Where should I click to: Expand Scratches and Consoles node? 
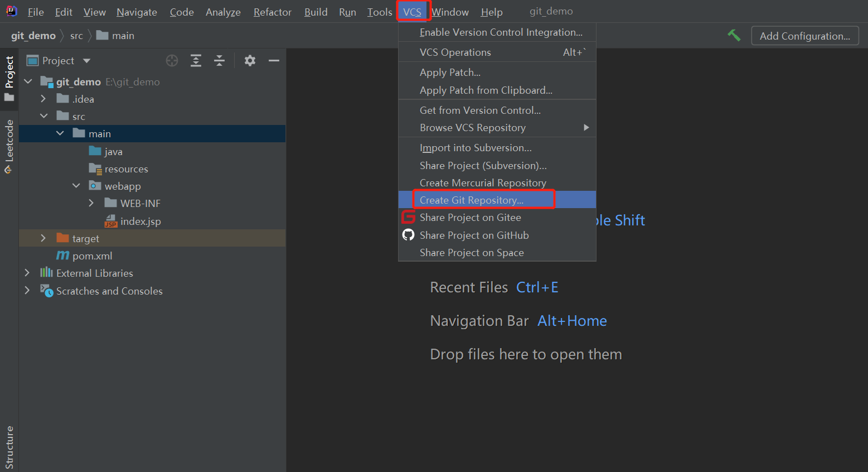27,290
